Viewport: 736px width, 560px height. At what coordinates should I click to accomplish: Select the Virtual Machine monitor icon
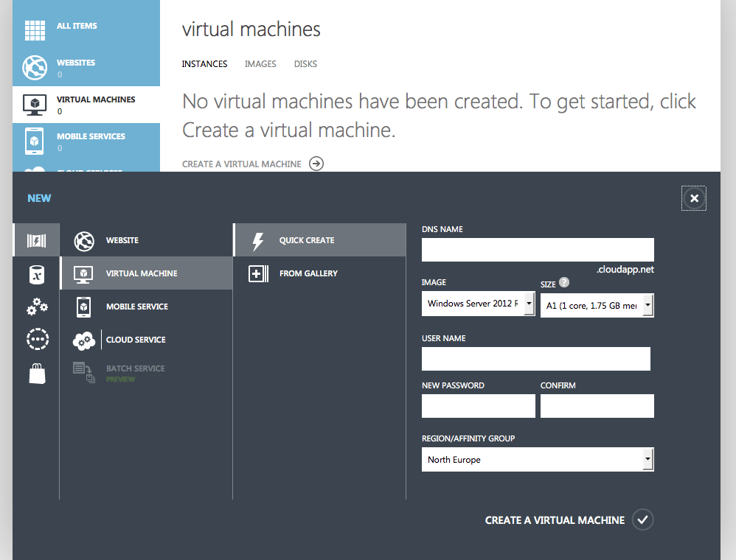[x=83, y=273]
